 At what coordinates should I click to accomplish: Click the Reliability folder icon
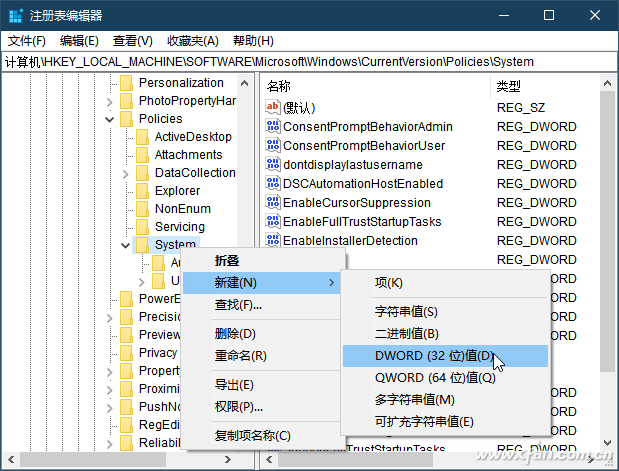click(x=126, y=443)
